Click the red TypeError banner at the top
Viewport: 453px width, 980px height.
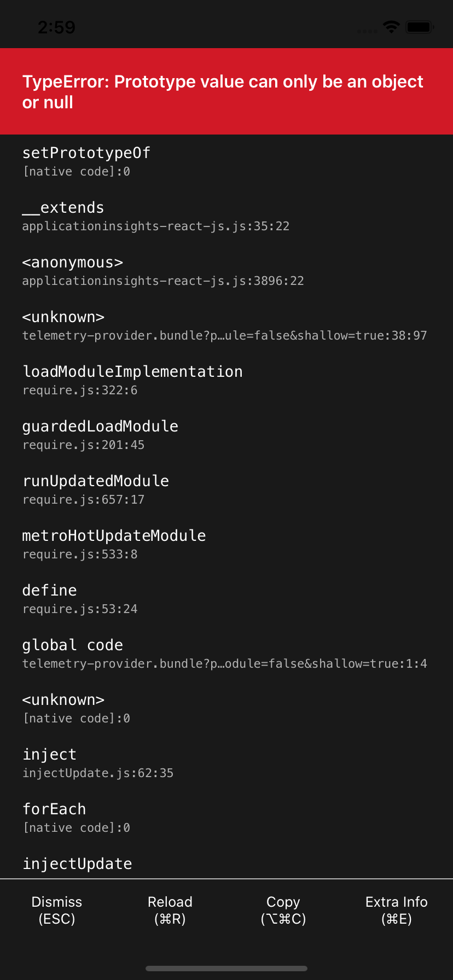tap(226, 91)
